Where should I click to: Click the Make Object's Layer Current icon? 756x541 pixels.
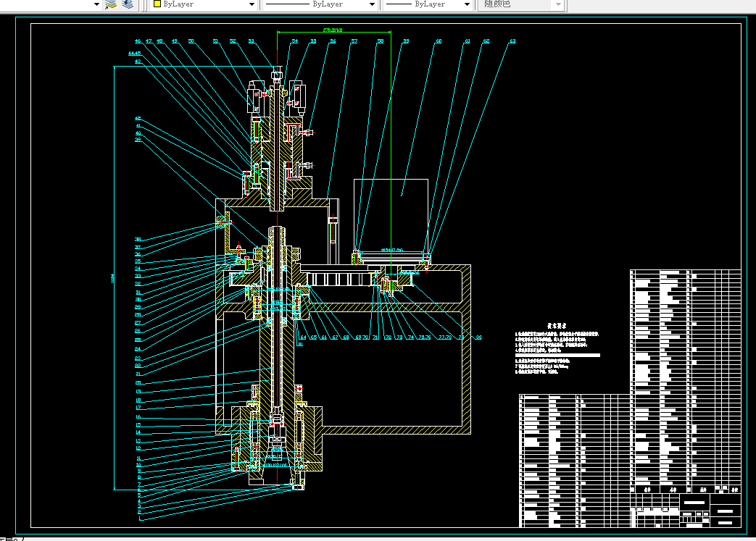click(x=111, y=4)
